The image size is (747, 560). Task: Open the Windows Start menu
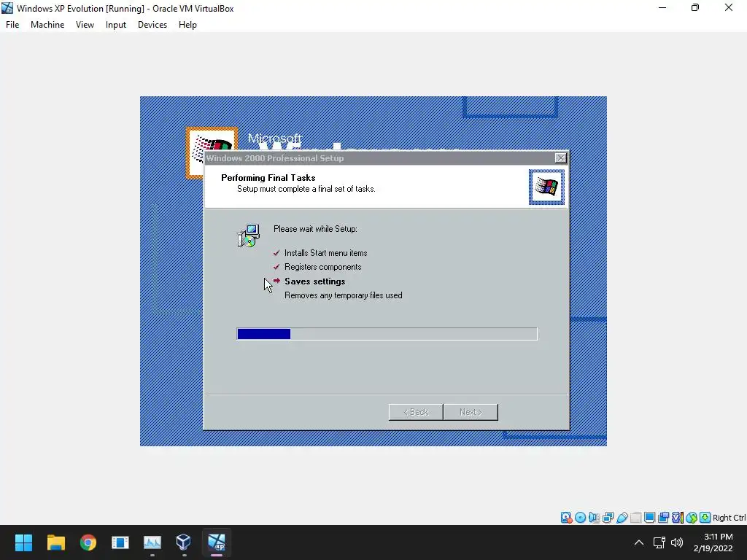[23, 542]
